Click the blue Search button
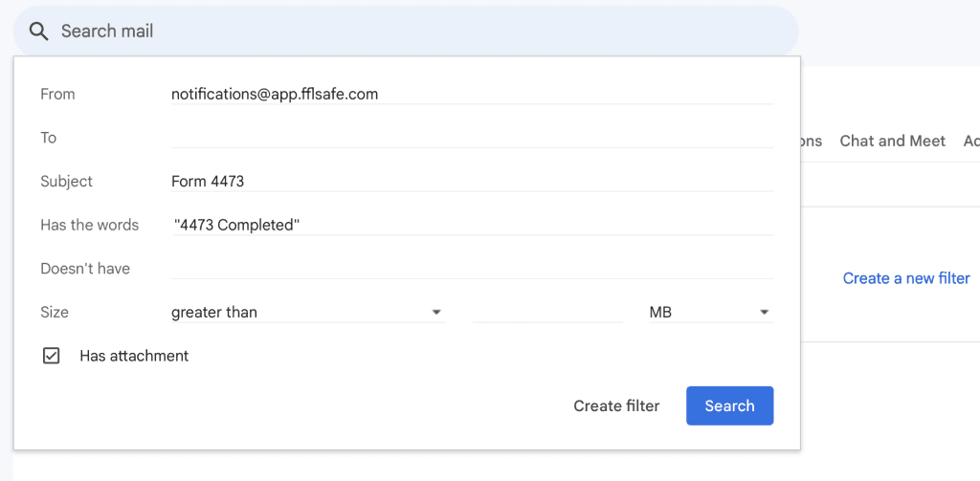980x481 pixels. click(729, 405)
